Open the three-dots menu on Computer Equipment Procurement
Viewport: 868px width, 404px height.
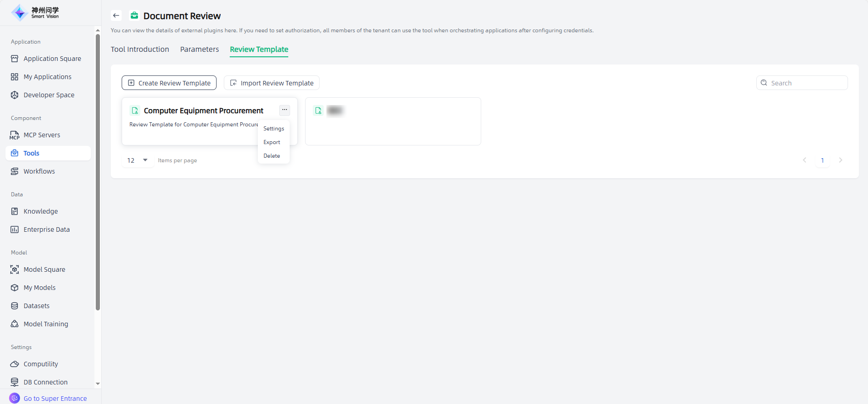(x=285, y=110)
